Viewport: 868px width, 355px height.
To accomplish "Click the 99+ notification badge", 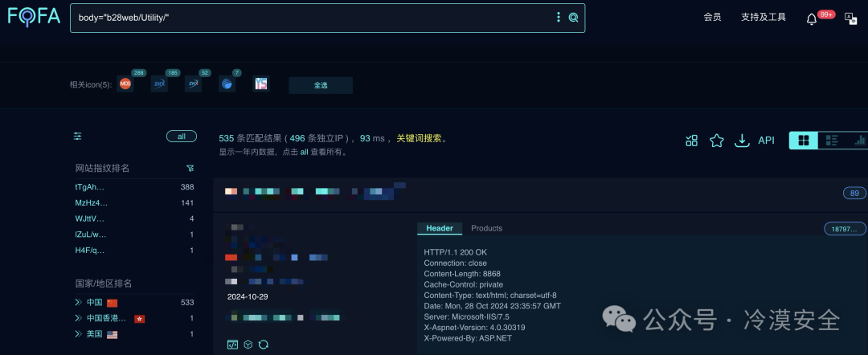I will 826,14.
